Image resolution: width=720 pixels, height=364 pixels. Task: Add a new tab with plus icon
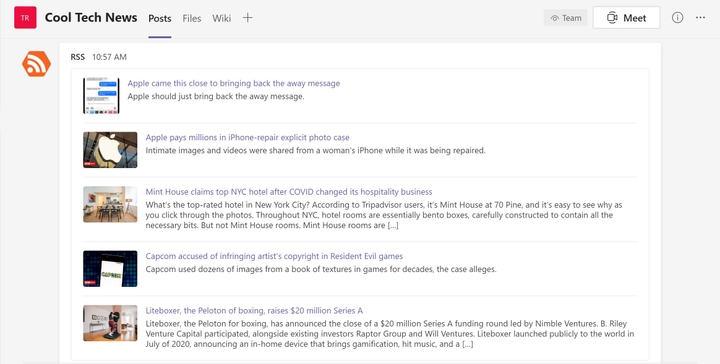tap(248, 18)
